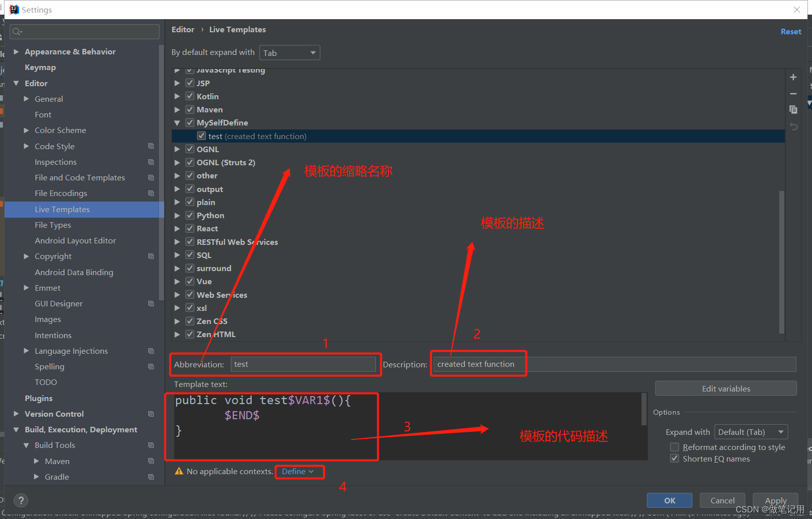The height and width of the screenshot is (519, 812).
Task: Uncheck the MySelfDefine group checkbox
Action: pyautogui.click(x=190, y=122)
